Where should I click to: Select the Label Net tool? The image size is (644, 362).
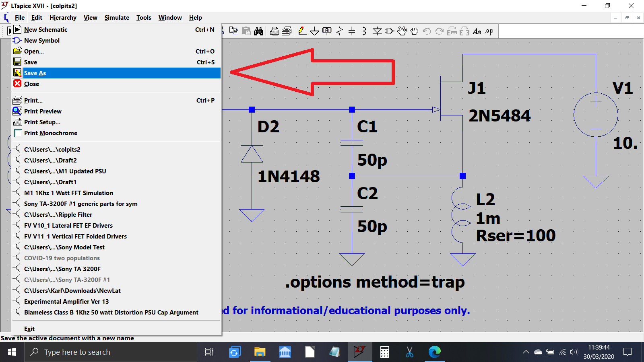327,31
